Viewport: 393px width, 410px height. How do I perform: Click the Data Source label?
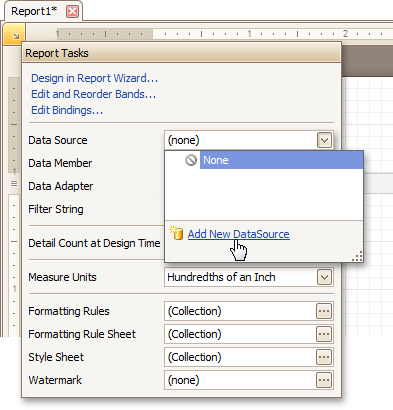(x=58, y=140)
